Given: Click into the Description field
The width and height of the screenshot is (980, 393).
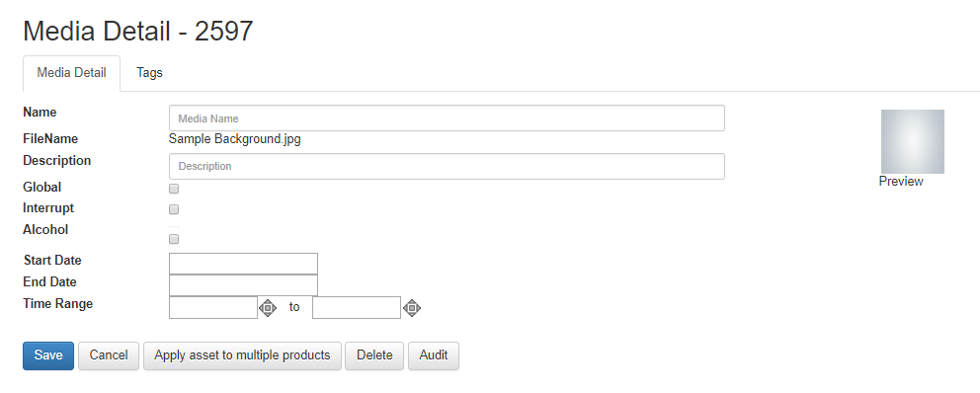Looking at the screenshot, I should coord(447,166).
